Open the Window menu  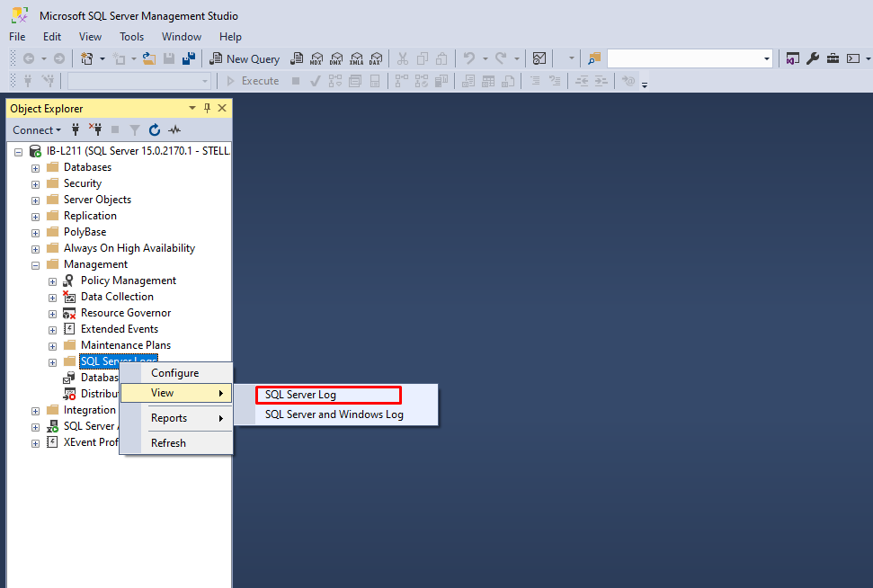[182, 37]
